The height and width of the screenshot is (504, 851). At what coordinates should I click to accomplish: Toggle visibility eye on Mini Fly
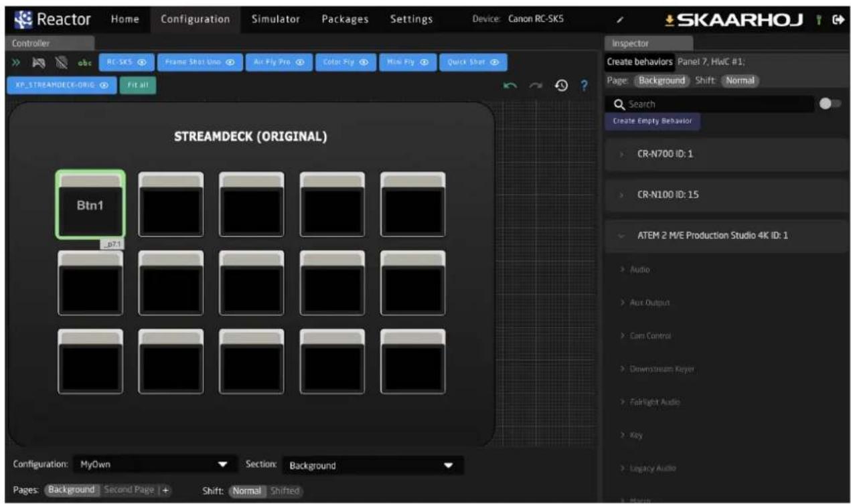(424, 62)
